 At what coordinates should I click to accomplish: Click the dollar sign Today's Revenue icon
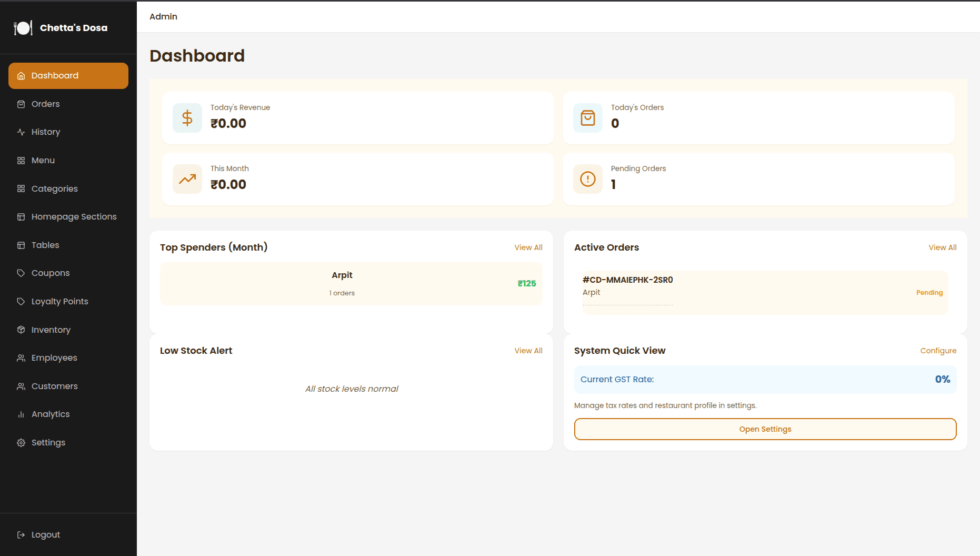click(x=187, y=118)
